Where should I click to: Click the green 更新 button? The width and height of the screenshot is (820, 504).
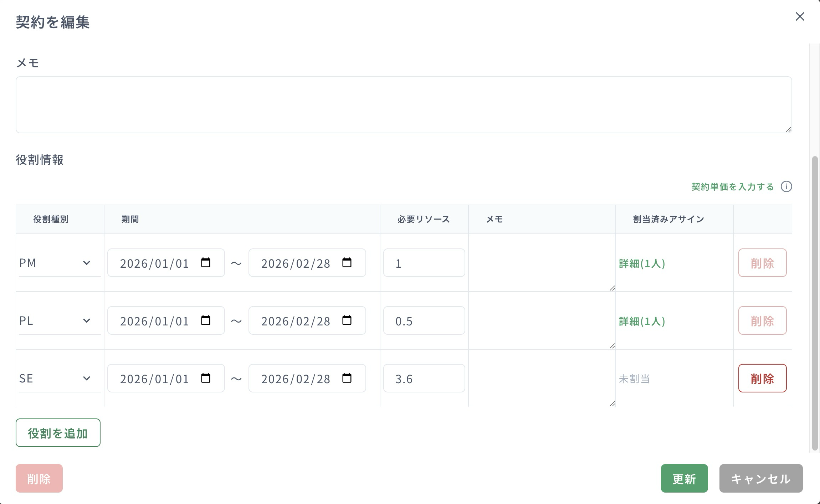(x=684, y=478)
